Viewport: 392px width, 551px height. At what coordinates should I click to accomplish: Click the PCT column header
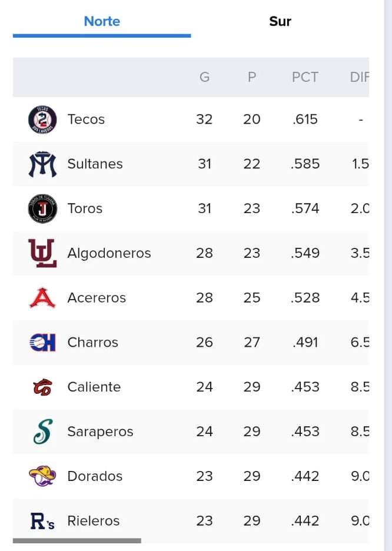(305, 77)
